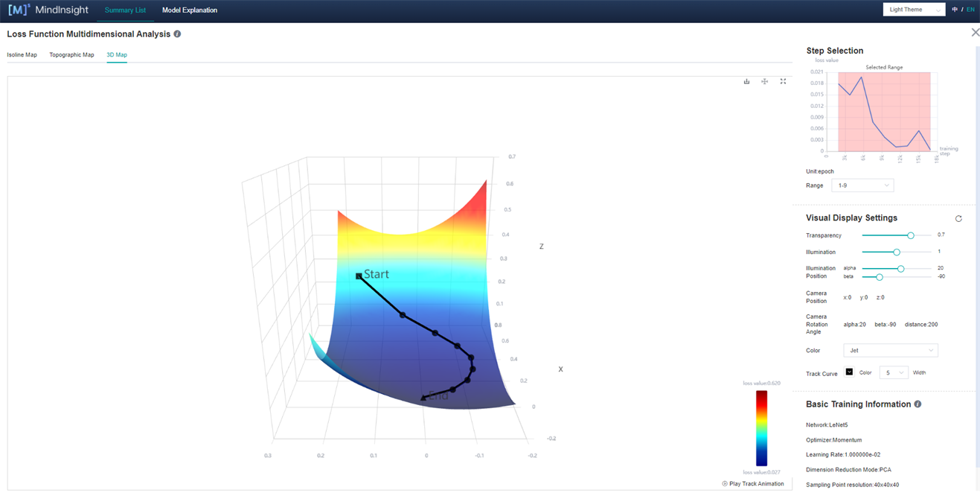Screen dimensions: 980x493
Task: Click the move/pan chart icon
Action: (764, 81)
